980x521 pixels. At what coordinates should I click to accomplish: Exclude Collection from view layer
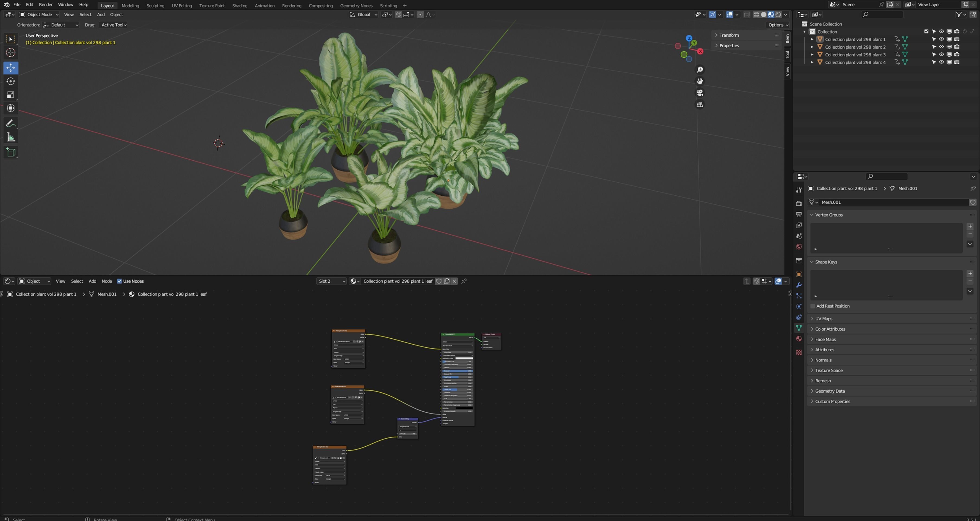[926, 31]
